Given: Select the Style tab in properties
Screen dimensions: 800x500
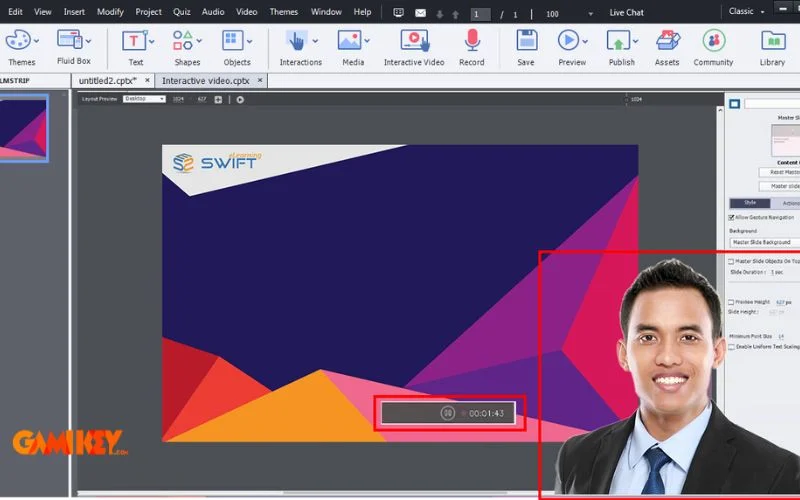Looking at the screenshot, I should (x=749, y=203).
